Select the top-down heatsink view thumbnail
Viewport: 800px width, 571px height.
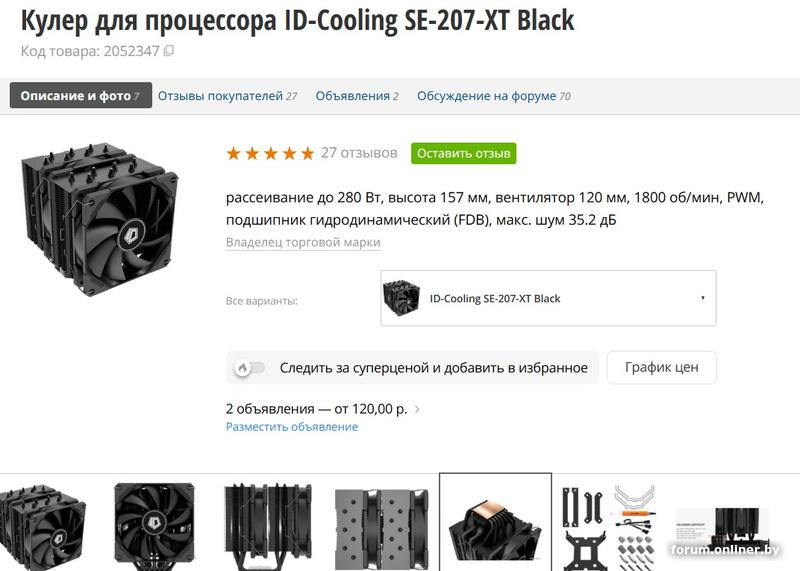pos(382,524)
